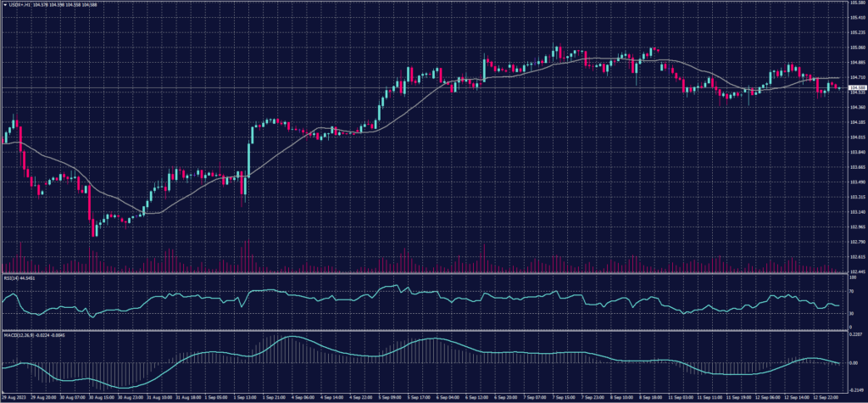Image resolution: width=868 pixels, height=403 pixels.
Task: Click the RSI 30 level axis label
Action: point(851,314)
